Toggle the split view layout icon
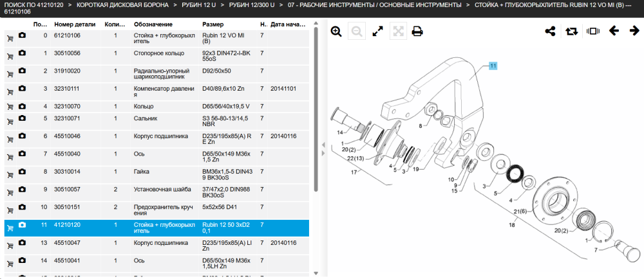644x279 pixels. click(592, 31)
